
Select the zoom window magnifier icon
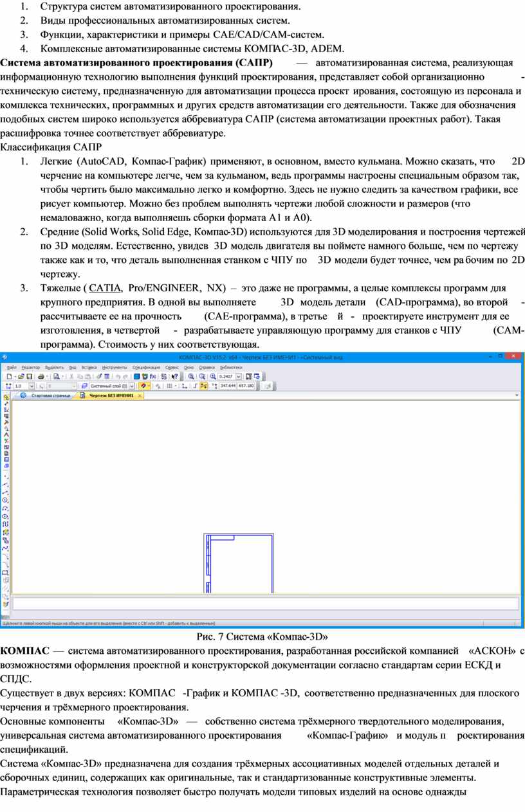click(191, 376)
